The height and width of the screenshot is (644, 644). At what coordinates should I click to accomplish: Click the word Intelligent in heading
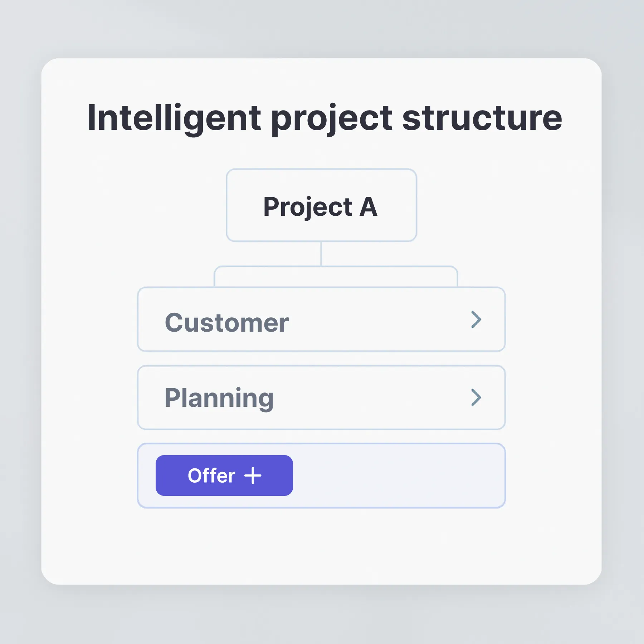click(174, 119)
